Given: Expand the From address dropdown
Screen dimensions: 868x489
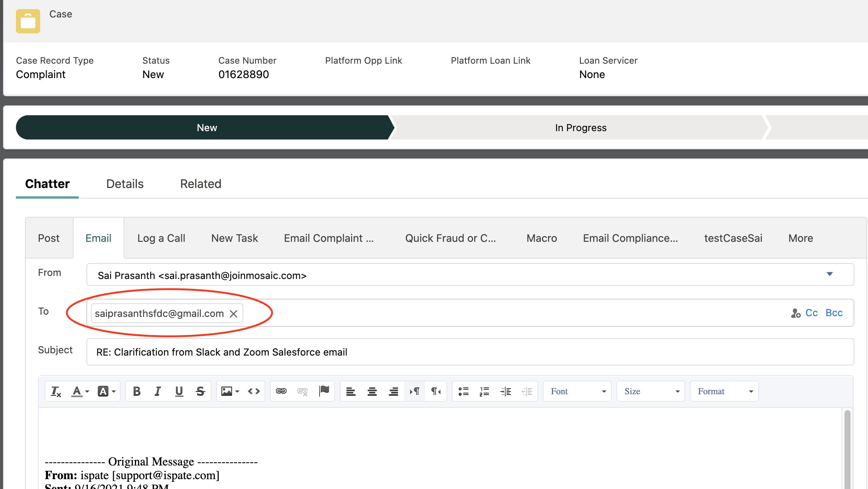Looking at the screenshot, I should coord(829,274).
